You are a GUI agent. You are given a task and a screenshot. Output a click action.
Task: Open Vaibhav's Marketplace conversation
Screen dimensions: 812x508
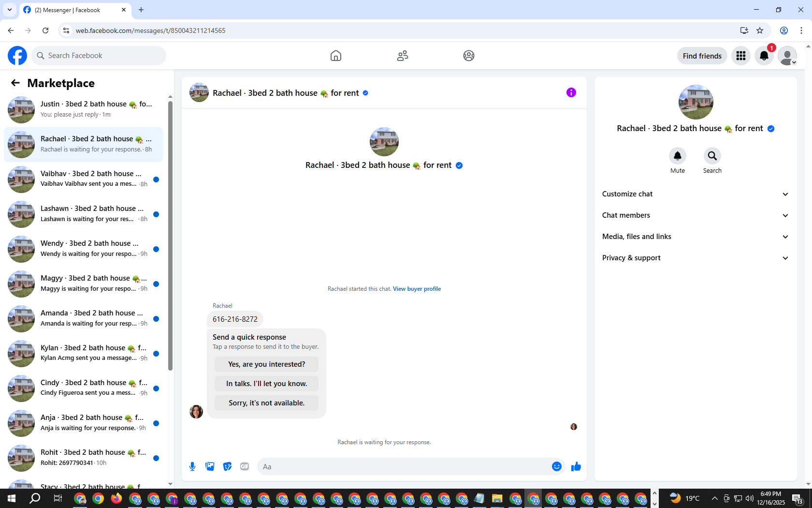pos(83,179)
